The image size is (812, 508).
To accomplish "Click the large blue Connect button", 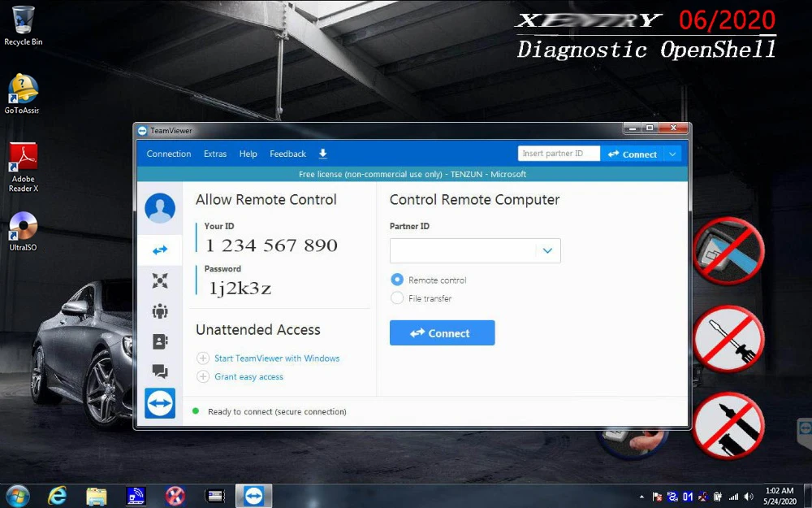I will click(443, 332).
